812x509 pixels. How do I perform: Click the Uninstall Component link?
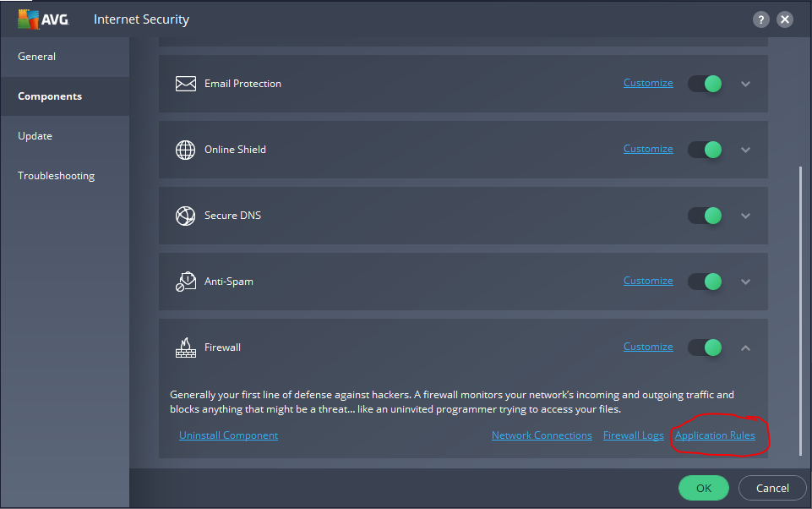pos(228,435)
